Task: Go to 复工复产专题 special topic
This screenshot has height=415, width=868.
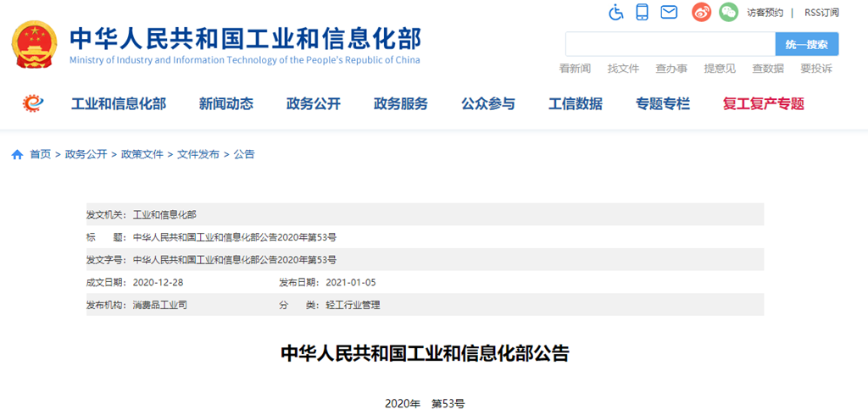Action: click(x=763, y=104)
